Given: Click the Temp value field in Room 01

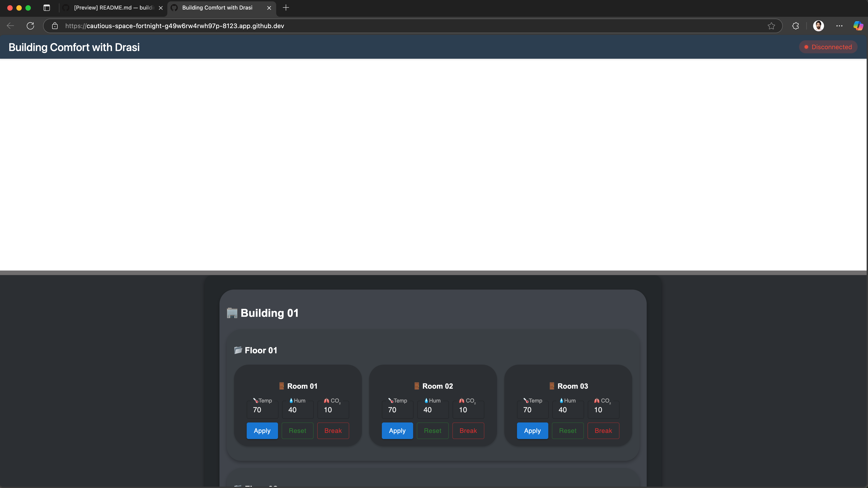Looking at the screenshot, I should coord(262,410).
